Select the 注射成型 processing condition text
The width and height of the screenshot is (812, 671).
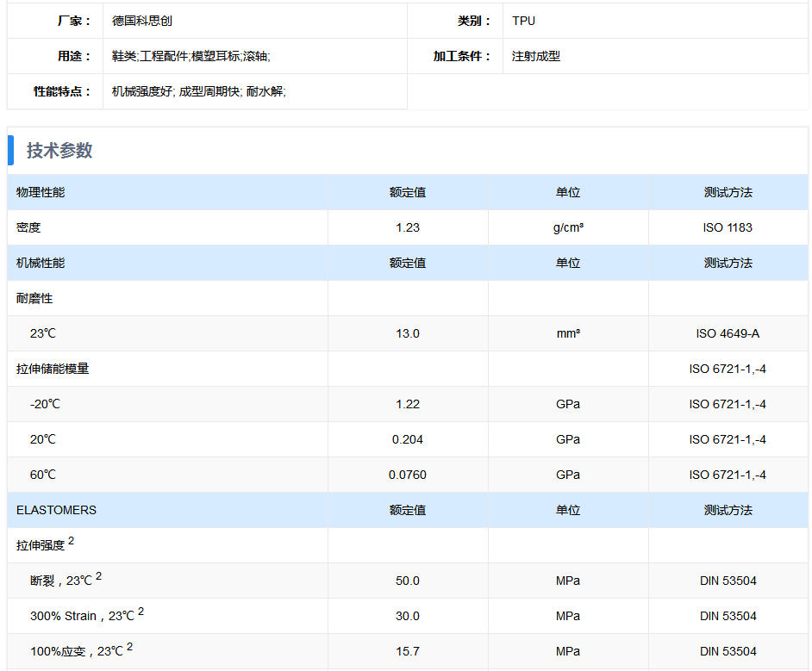tap(535, 56)
